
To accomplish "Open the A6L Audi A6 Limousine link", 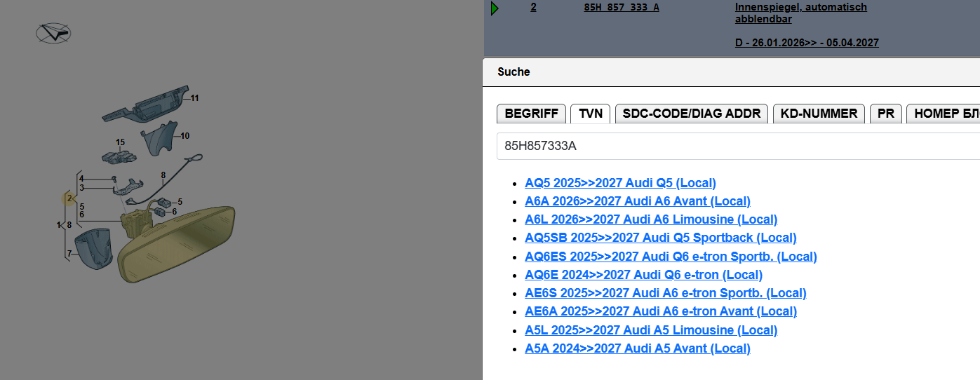I will click(x=651, y=219).
